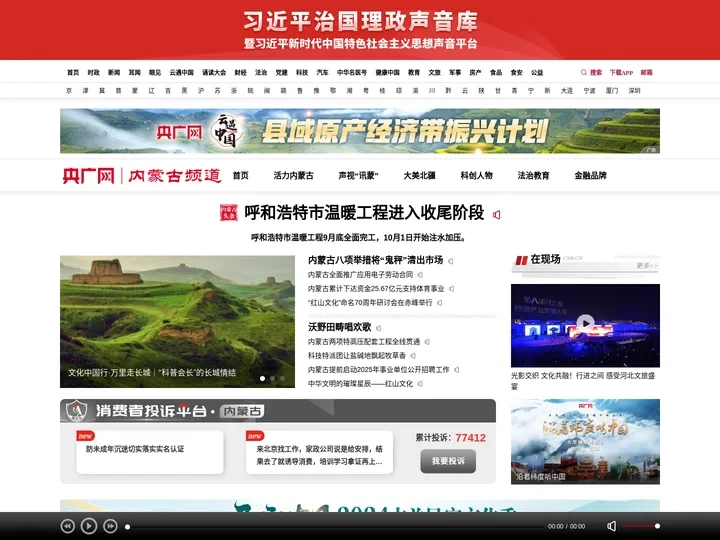Click the 下载APP link
This screenshot has width=720, height=540.
pyautogui.click(x=621, y=73)
